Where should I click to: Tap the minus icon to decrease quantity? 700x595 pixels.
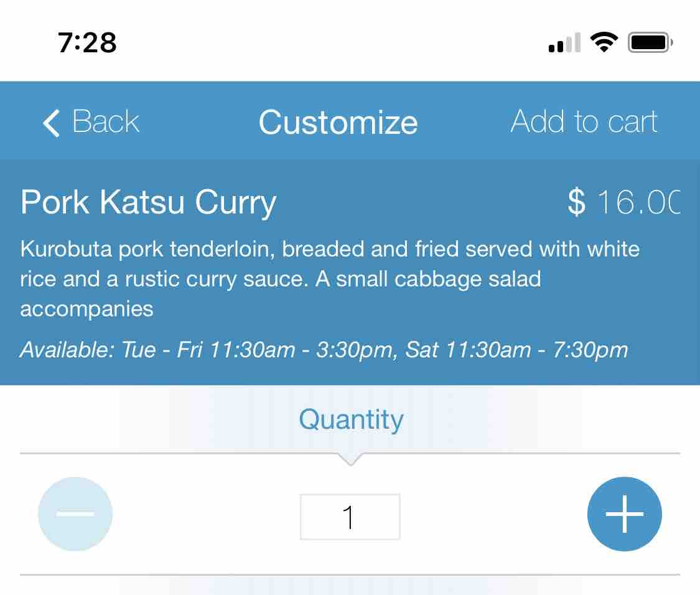click(75, 514)
